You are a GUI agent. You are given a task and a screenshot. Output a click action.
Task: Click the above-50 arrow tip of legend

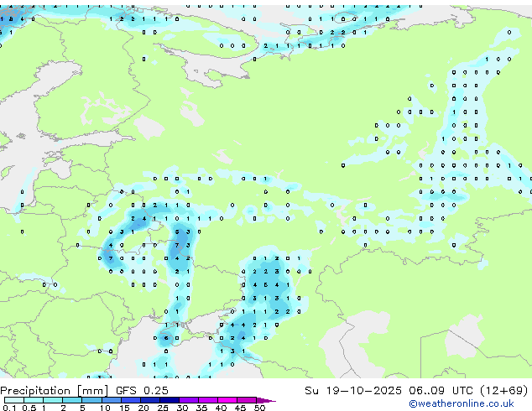266,401
